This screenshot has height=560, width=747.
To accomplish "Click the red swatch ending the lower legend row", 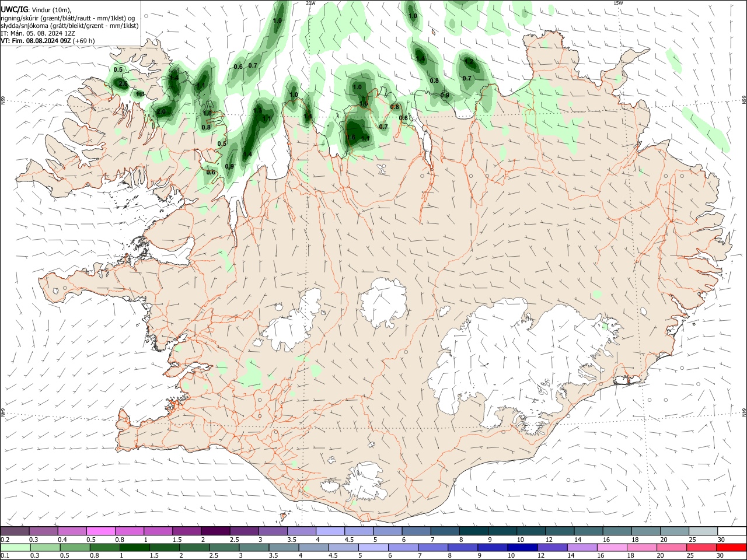I will click(x=732, y=547).
